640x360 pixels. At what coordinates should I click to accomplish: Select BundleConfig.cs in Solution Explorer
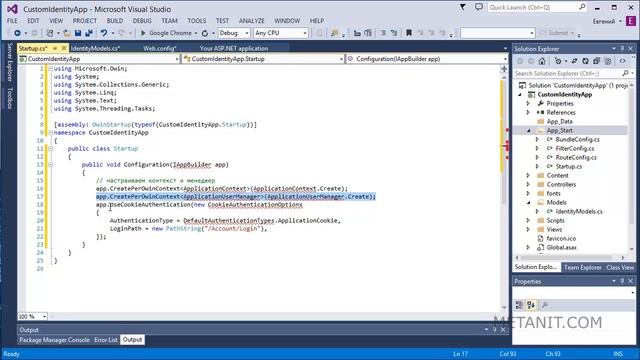coord(577,140)
